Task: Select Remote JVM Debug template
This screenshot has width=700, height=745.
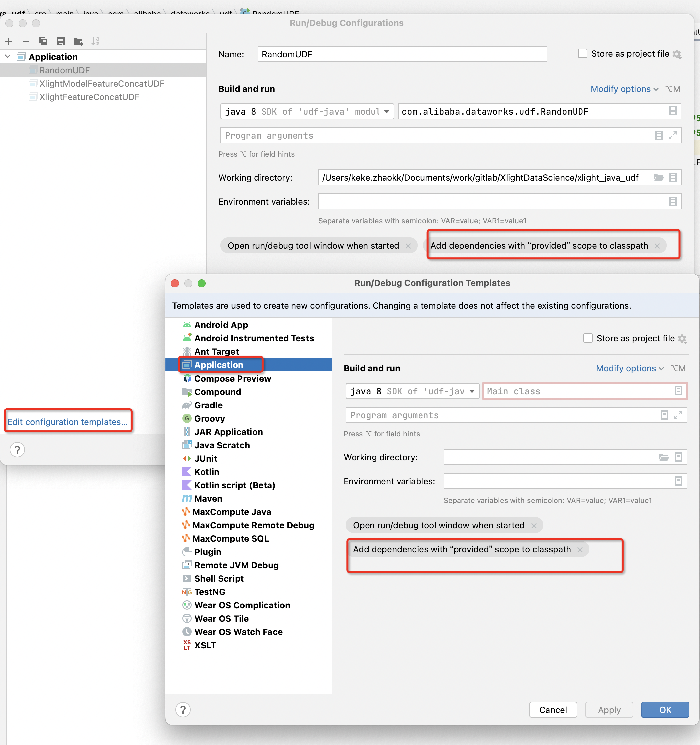Action: pyautogui.click(x=236, y=565)
